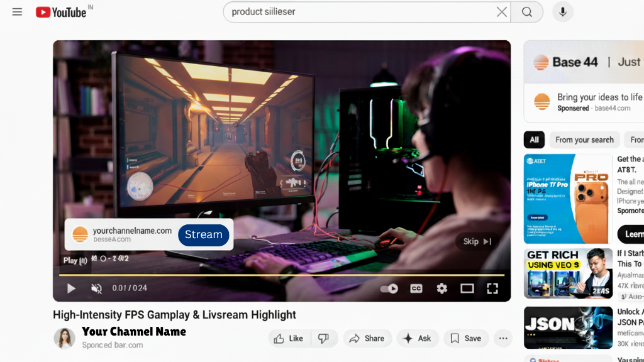644x362 pixels.
Task: Open the more actions ellipsis menu
Action: (502, 338)
